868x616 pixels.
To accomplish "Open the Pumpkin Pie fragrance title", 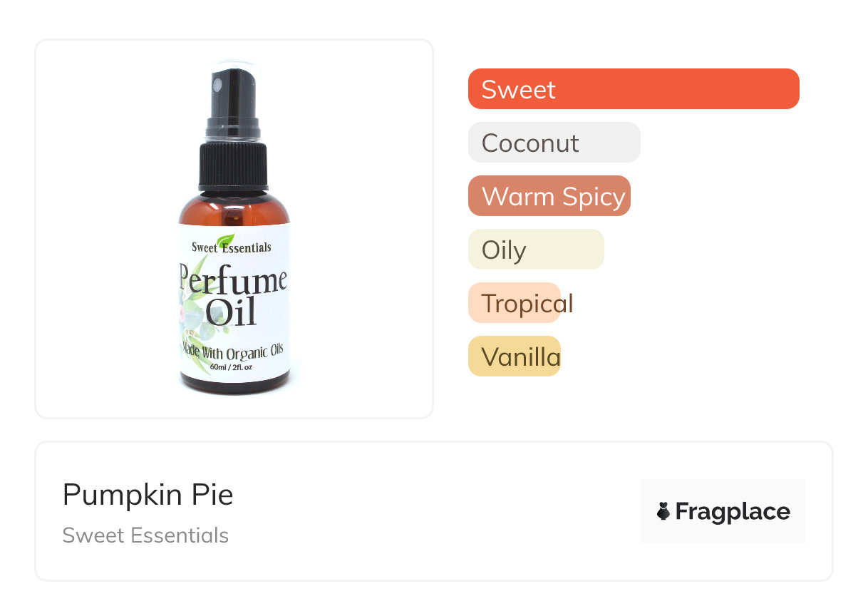I will pos(148,495).
